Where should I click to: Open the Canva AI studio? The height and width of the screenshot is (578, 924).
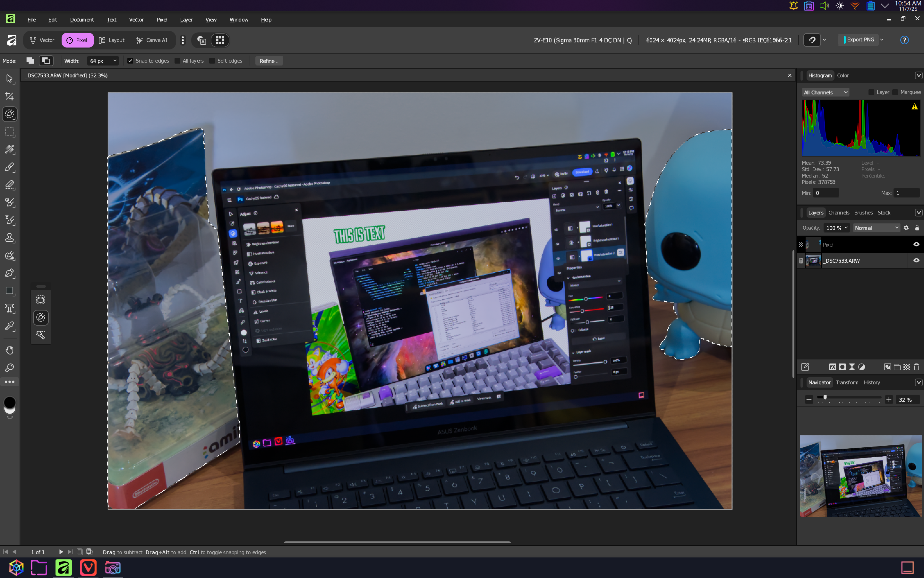[x=152, y=40]
